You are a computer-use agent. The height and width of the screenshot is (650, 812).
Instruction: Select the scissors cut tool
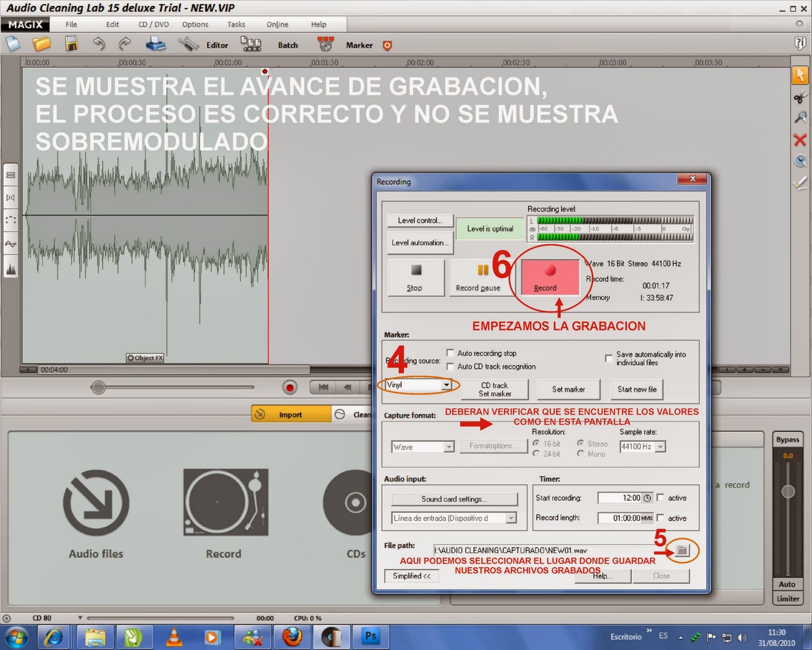(800, 96)
